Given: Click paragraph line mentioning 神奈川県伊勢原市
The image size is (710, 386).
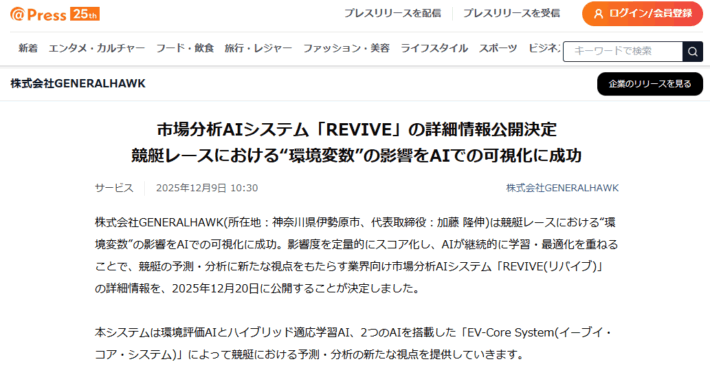Looking at the screenshot, I should point(355,222).
